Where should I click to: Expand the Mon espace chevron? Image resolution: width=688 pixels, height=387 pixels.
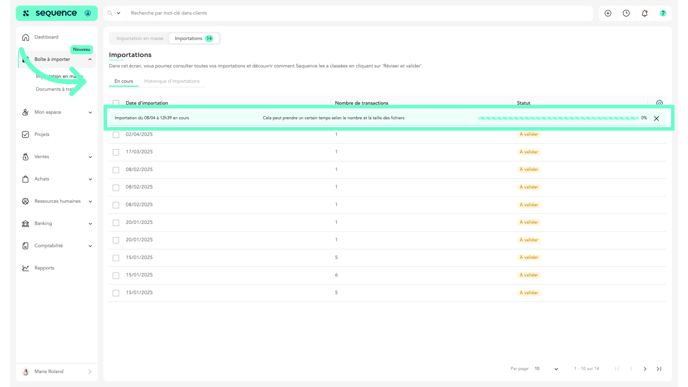[x=90, y=112]
